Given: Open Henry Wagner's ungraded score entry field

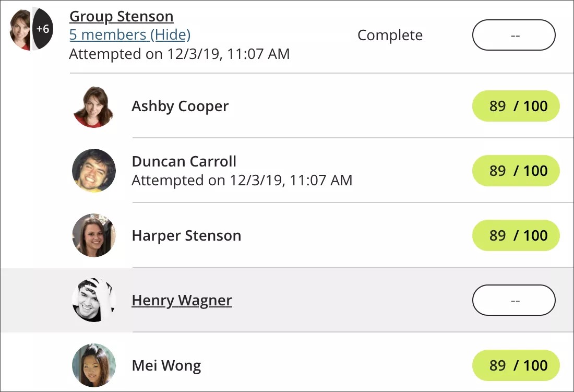Looking at the screenshot, I should pyautogui.click(x=513, y=300).
